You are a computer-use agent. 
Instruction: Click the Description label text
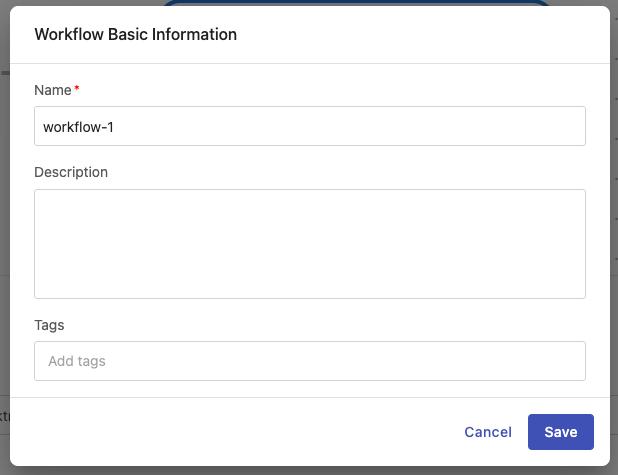tap(71, 172)
